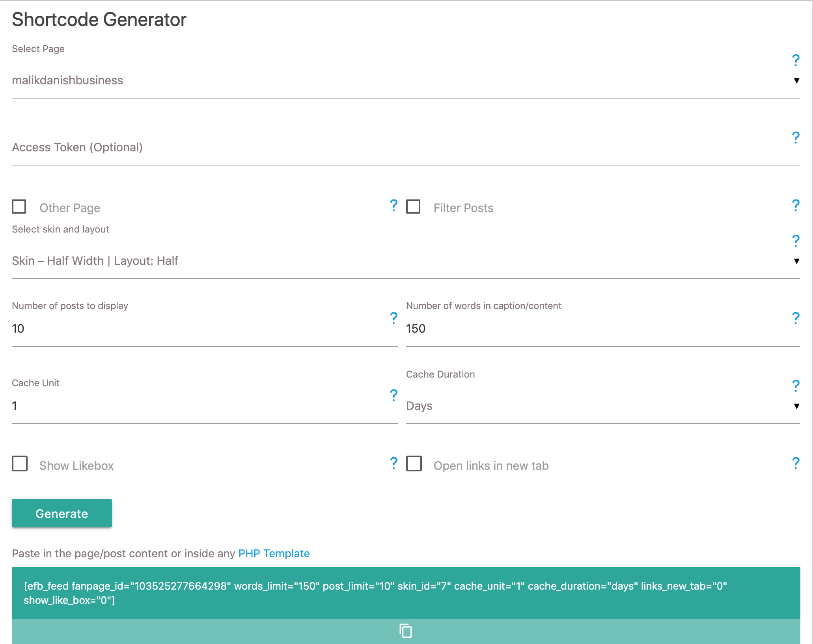Click help icon for Cache Duration
This screenshot has height=644, width=813.
point(796,386)
